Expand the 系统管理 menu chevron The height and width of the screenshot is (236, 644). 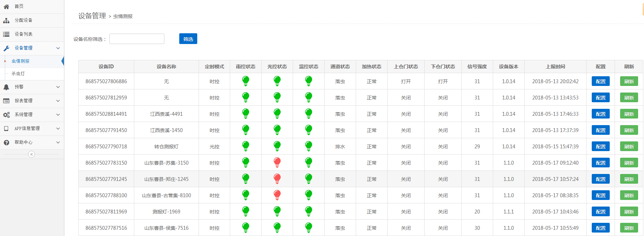[x=58, y=115]
